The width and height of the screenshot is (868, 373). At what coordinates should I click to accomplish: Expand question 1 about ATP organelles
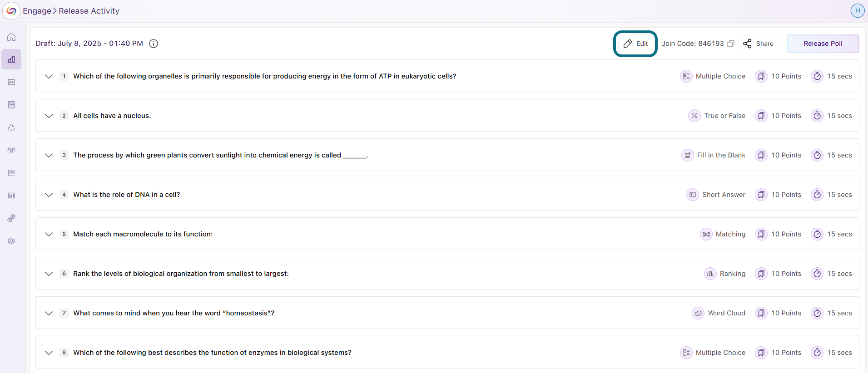coord(49,76)
